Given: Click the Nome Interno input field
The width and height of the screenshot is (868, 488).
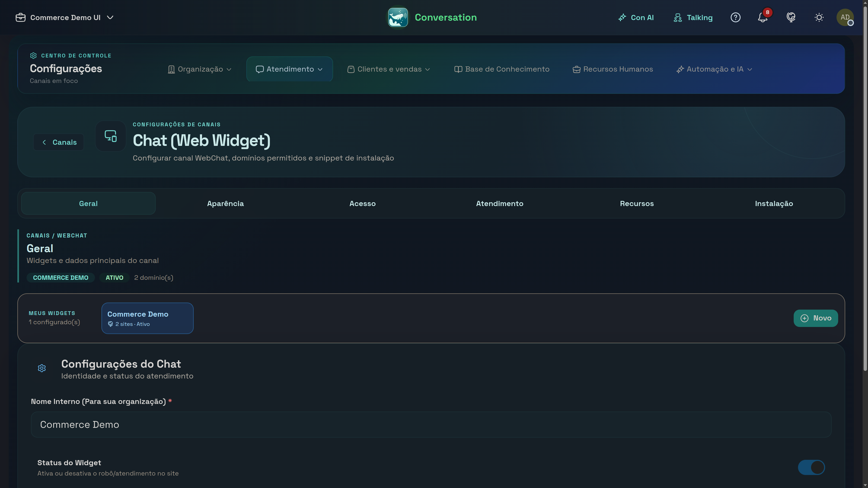Looking at the screenshot, I should coord(431,424).
